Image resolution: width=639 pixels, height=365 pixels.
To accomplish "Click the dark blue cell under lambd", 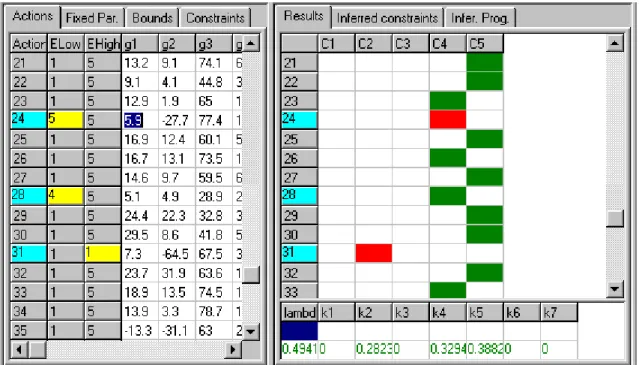I will pos(299,331).
